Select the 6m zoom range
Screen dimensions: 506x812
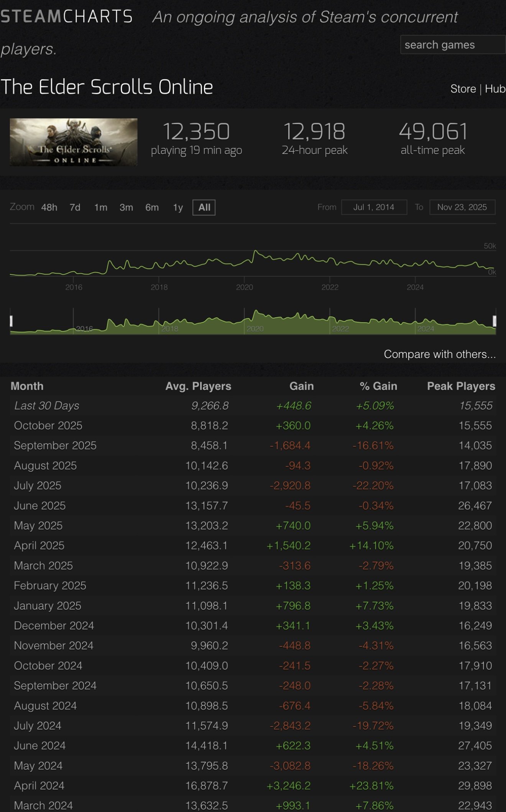(152, 208)
